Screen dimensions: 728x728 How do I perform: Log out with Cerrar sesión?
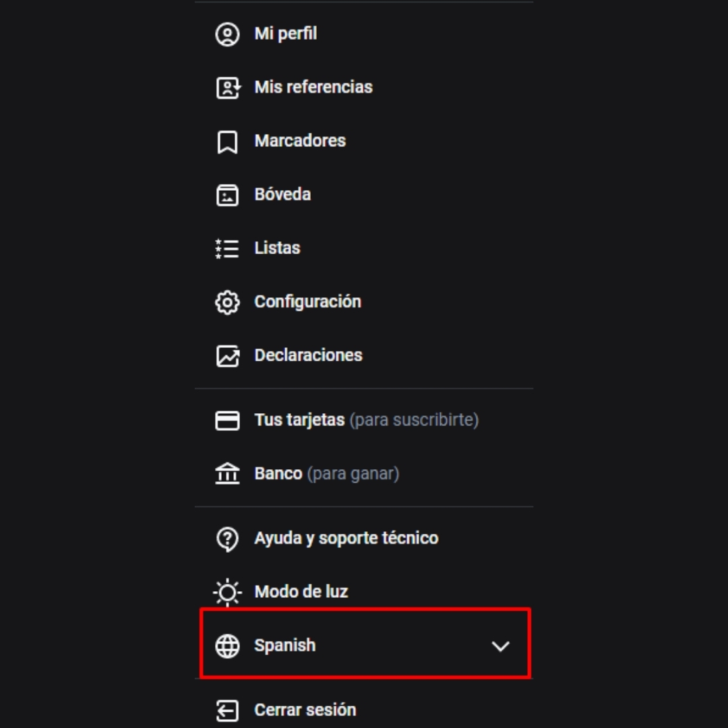pos(305,710)
